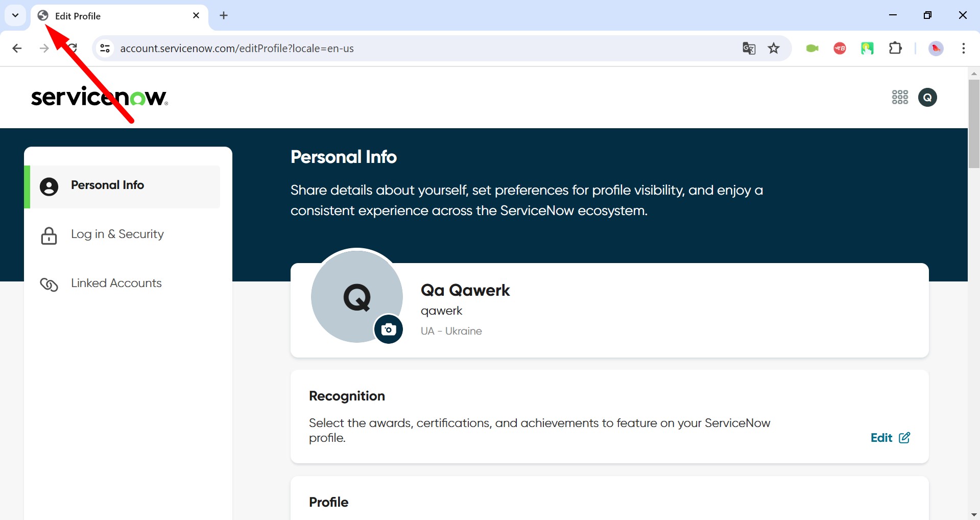Click the red round extension icon
Viewport: 980px width, 520px height.
tap(840, 49)
